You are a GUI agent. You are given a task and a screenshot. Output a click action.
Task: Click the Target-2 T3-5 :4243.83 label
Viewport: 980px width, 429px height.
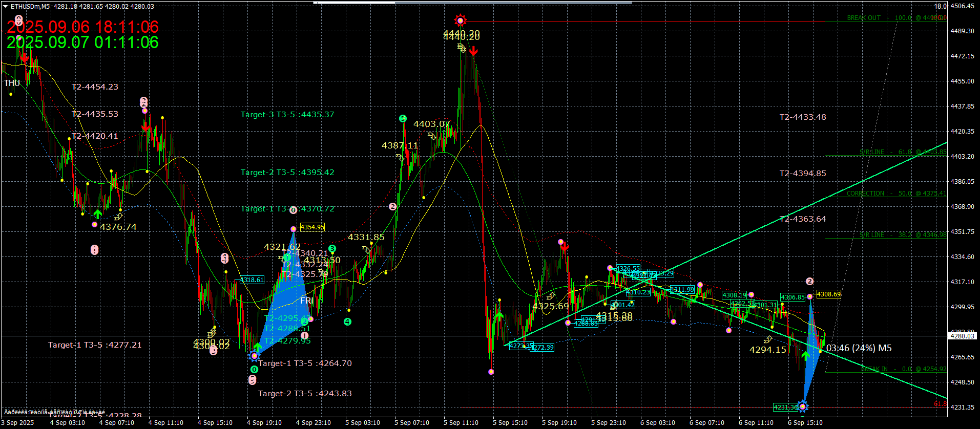tap(305, 394)
